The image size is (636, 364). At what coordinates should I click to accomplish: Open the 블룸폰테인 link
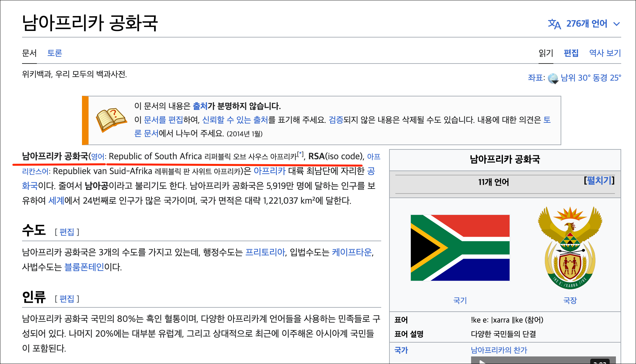tap(84, 267)
